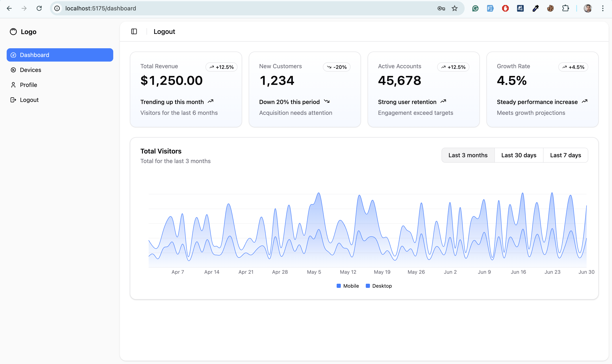Toggle Desktop series legend swatch
The image size is (612, 364).
(368, 286)
